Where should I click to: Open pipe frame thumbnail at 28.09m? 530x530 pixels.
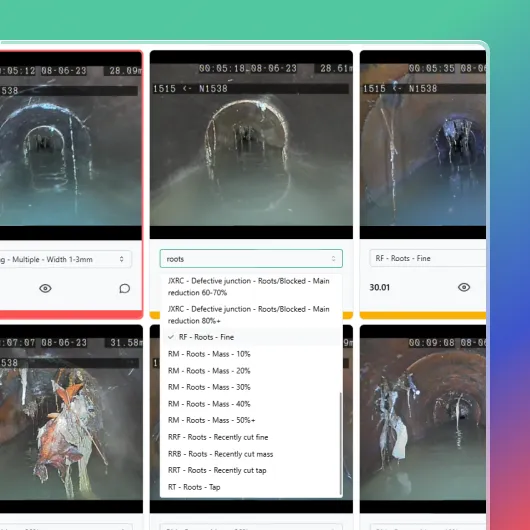point(71,145)
